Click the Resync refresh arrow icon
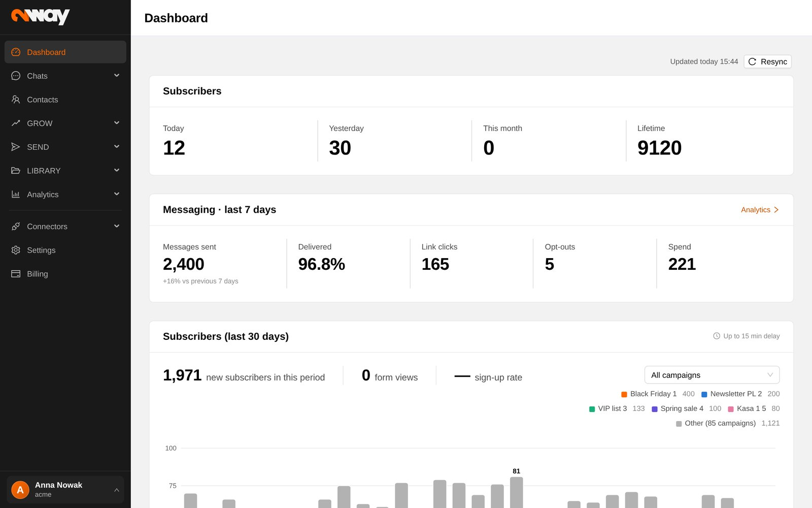The image size is (812, 508). 753,61
